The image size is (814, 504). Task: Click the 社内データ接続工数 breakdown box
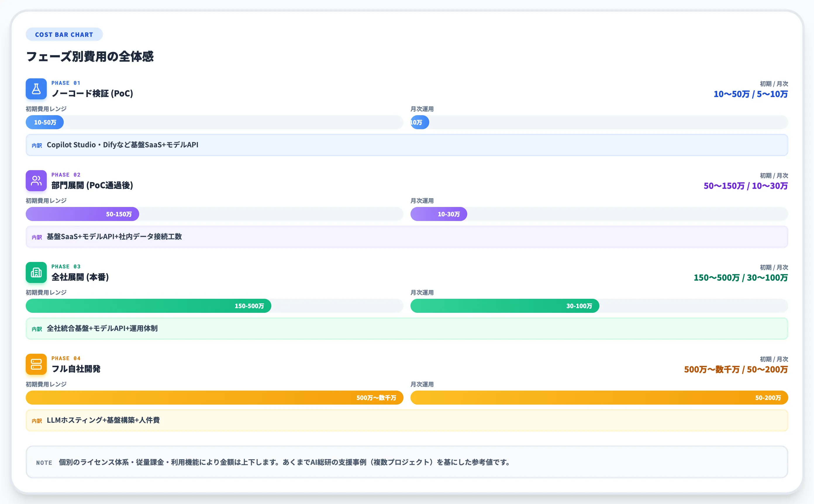[x=407, y=237]
